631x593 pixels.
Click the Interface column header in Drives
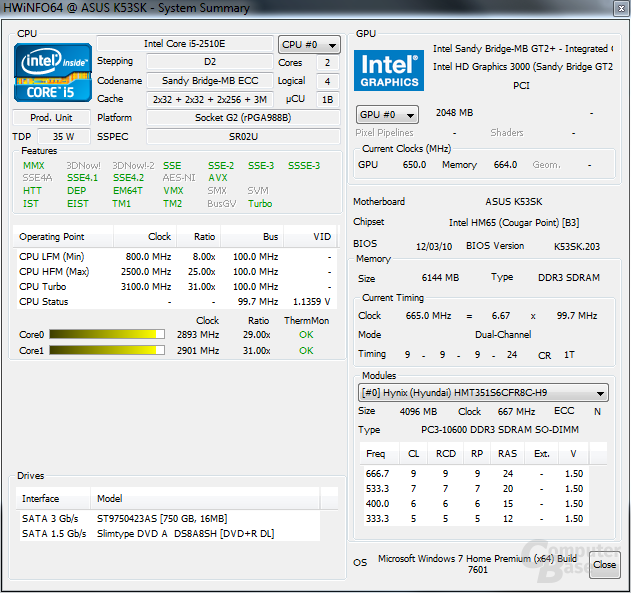53,499
